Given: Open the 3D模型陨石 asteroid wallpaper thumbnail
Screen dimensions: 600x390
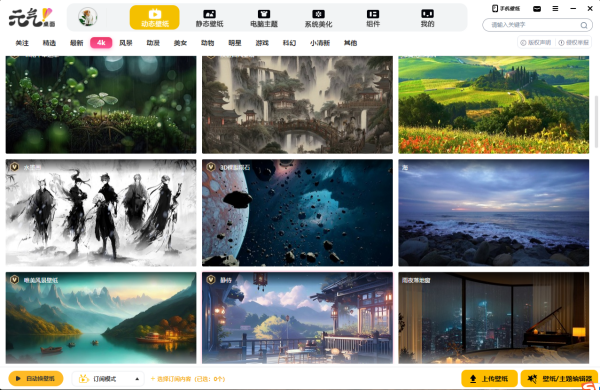Looking at the screenshot, I should tap(297, 213).
